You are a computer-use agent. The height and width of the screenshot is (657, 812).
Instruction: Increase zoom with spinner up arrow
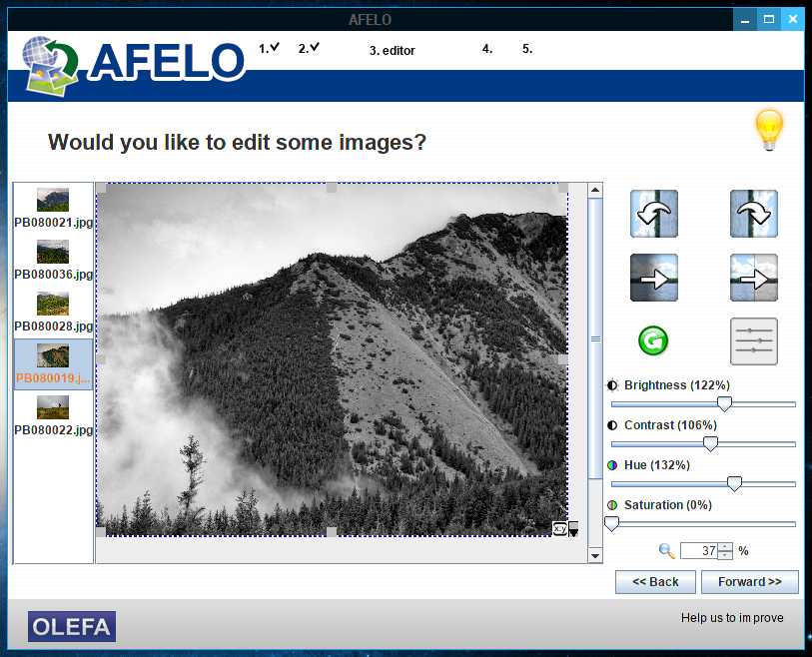pos(725,547)
